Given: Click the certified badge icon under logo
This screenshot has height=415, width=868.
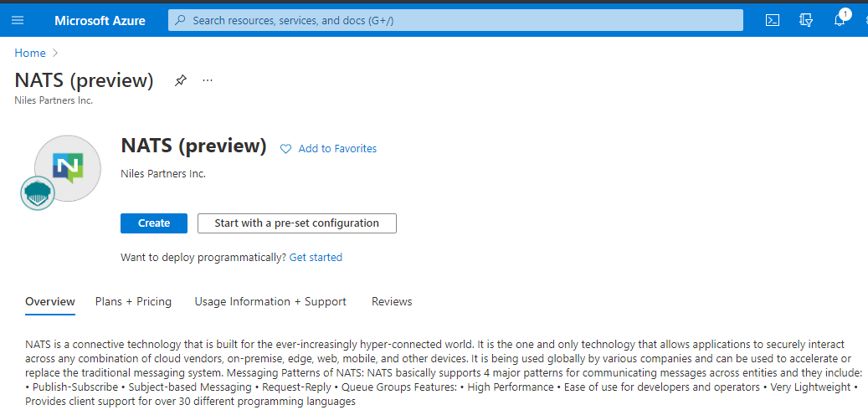Looking at the screenshot, I should click(x=37, y=193).
